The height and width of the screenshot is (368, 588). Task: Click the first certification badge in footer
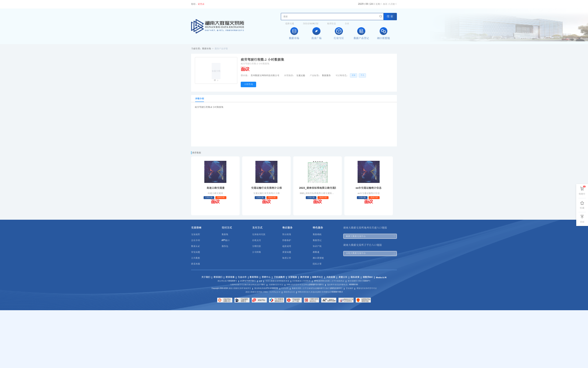tap(225, 300)
